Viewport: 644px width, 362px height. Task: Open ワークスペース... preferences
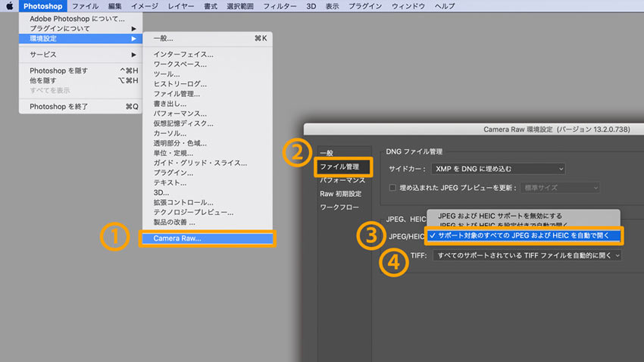pyautogui.click(x=208, y=64)
